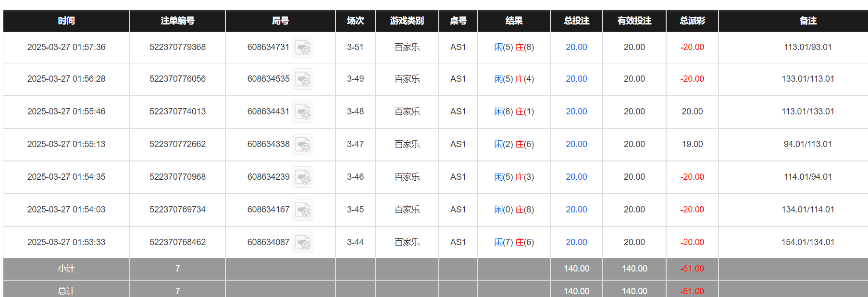Select blue 20.00 total bet for session 3-44

576,242
